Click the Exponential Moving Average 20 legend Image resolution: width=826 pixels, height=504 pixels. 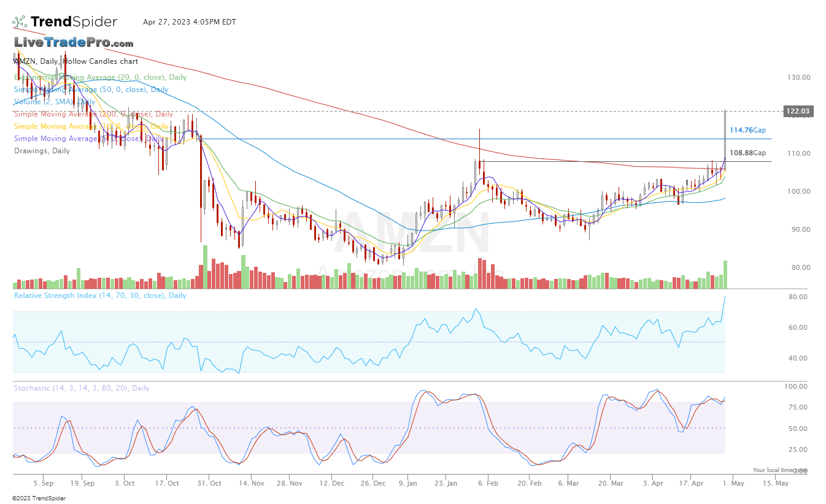[x=100, y=77]
